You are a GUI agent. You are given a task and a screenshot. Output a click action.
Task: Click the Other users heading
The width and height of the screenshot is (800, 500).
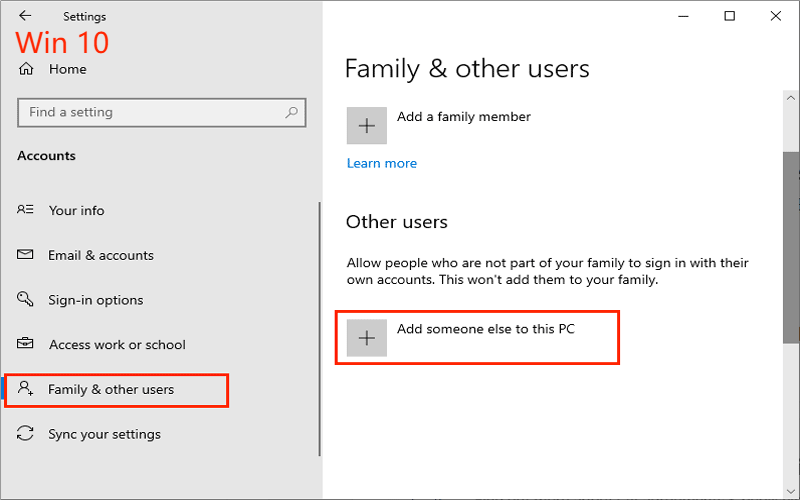pyautogui.click(x=397, y=222)
